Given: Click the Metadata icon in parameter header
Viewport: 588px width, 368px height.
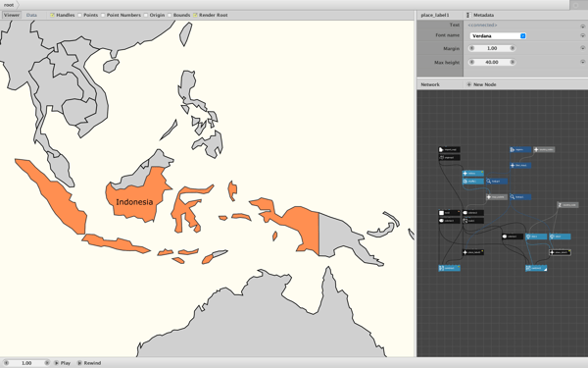Looking at the screenshot, I should [468, 15].
